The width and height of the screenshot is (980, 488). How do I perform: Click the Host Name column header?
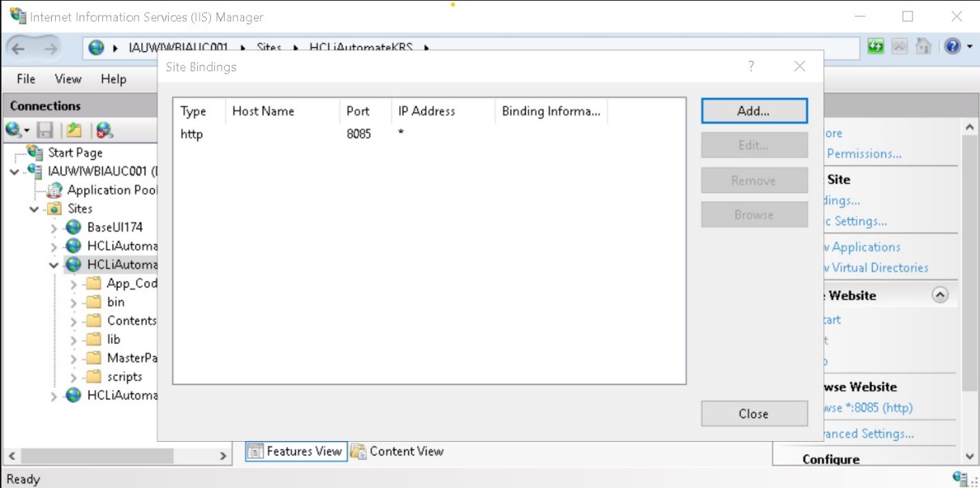click(x=282, y=111)
